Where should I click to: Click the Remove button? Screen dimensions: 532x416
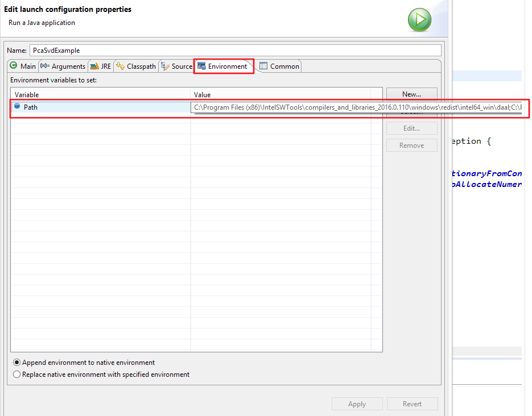point(411,145)
